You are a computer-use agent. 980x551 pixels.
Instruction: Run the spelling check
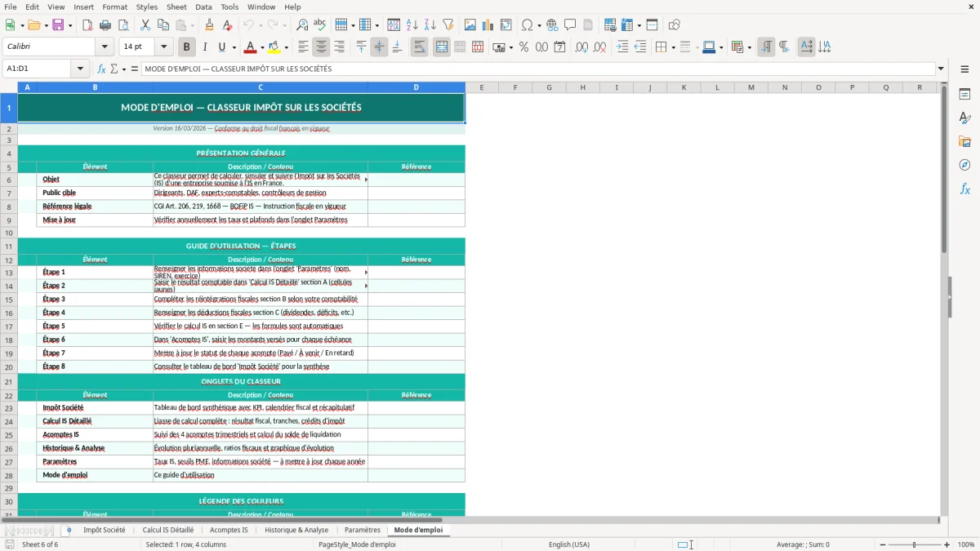click(319, 25)
